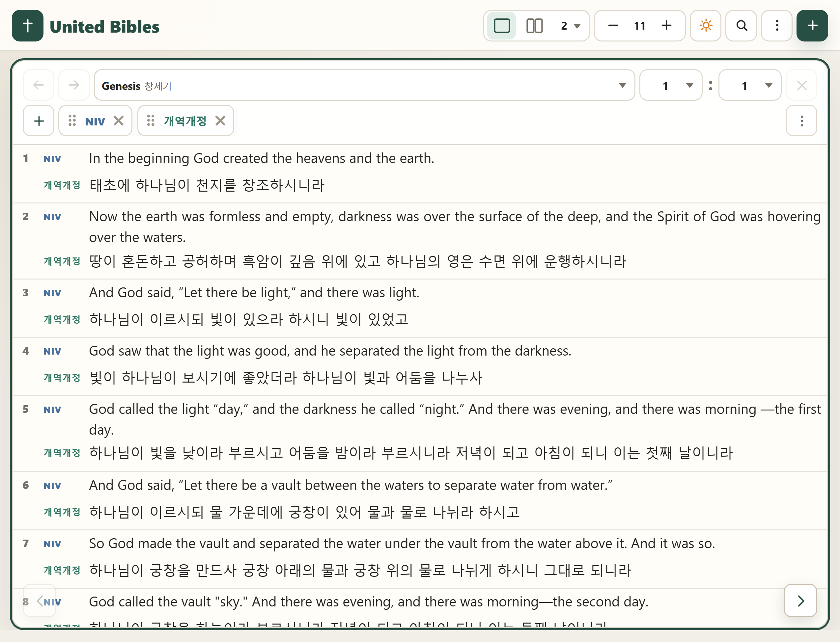
Task: Click the United Bibles title
Action: click(x=104, y=26)
